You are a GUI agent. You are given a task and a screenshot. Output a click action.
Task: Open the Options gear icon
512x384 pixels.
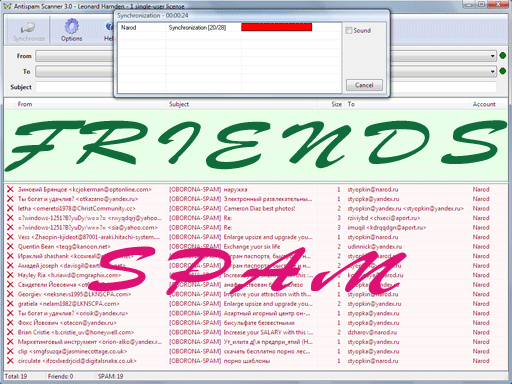click(71, 26)
